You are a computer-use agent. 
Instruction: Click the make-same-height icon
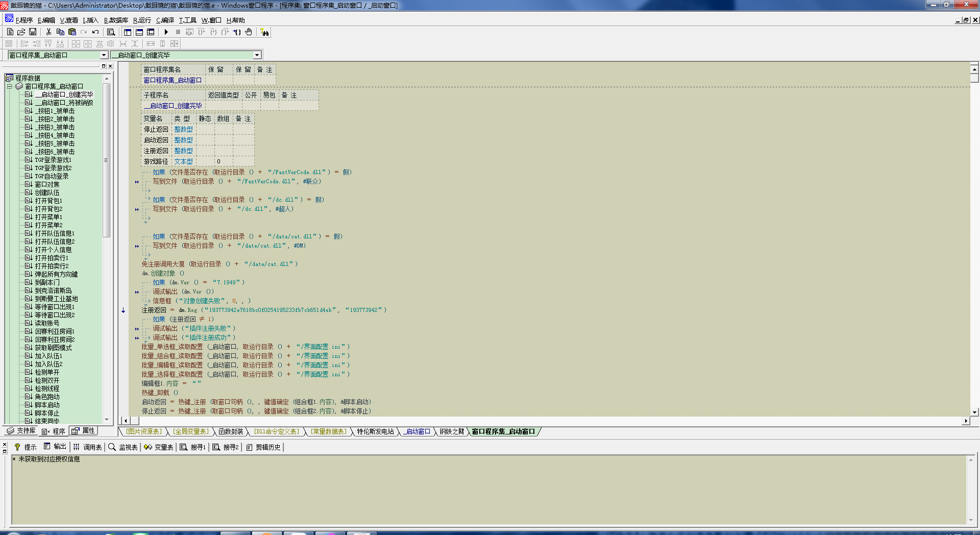pyautogui.click(x=163, y=43)
